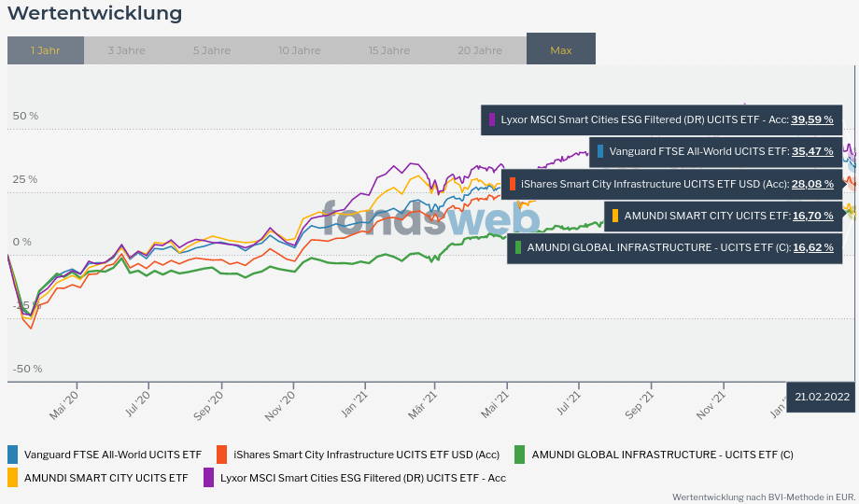Image resolution: width=859 pixels, height=504 pixels.
Task: Open the 10 Jahre time range
Action: pyautogui.click(x=299, y=50)
